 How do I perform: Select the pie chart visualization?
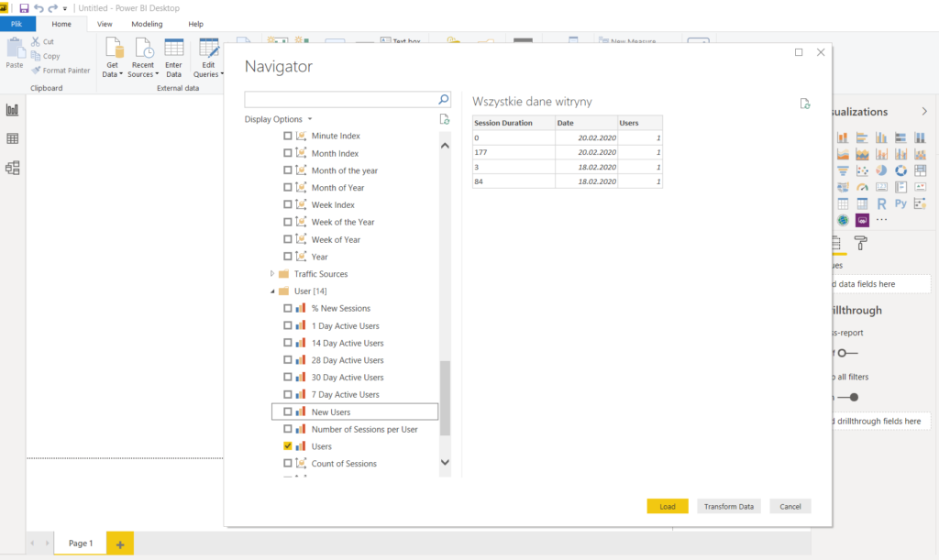(x=881, y=170)
